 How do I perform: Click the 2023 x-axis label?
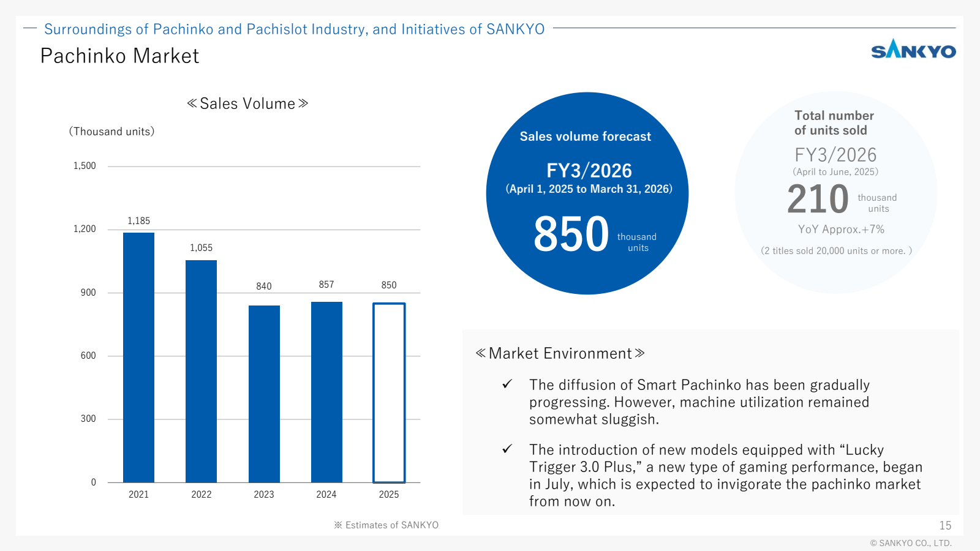click(x=264, y=495)
